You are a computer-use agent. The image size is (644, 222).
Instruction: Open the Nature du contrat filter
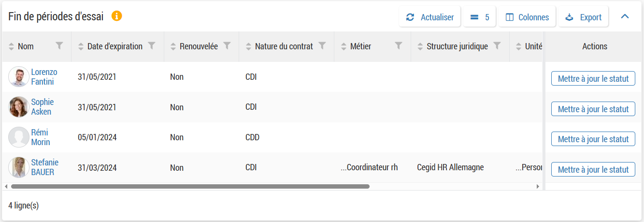(322, 46)
